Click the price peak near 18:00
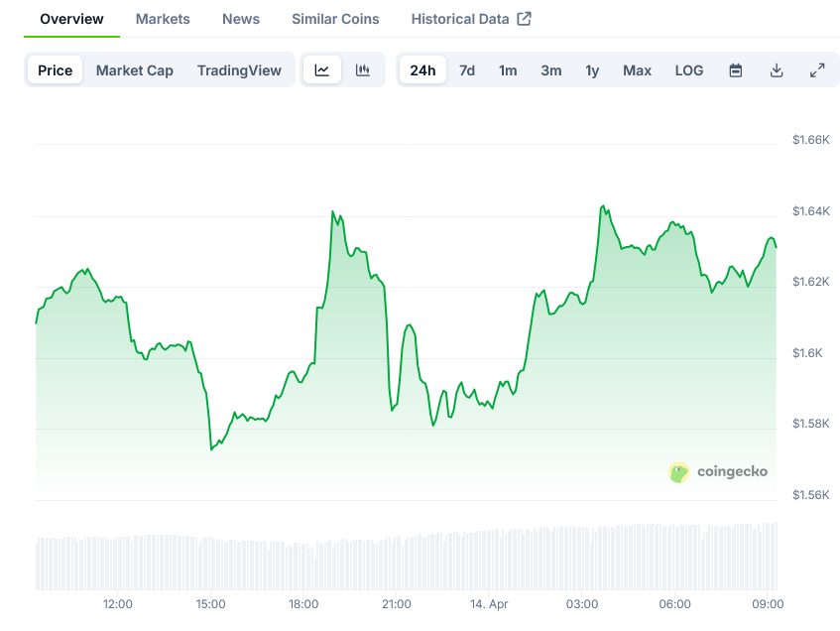The height and width of the screenshot is (631, 840). tap(332, 211)
